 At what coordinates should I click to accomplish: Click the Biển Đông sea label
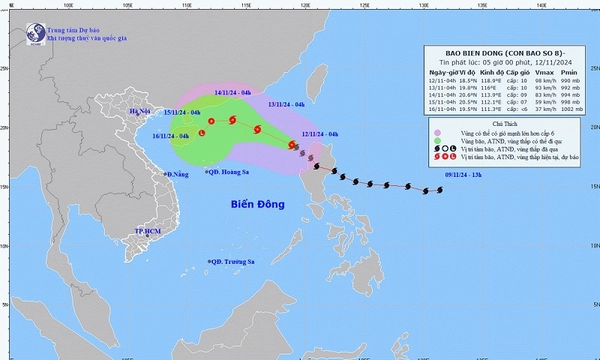(x=258, y=204)
